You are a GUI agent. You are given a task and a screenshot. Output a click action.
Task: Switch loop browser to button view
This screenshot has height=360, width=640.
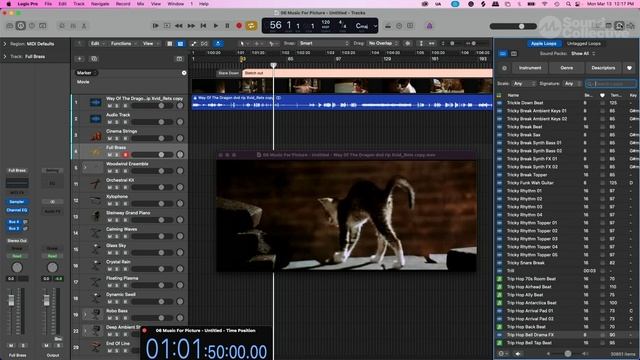point(503,53)
